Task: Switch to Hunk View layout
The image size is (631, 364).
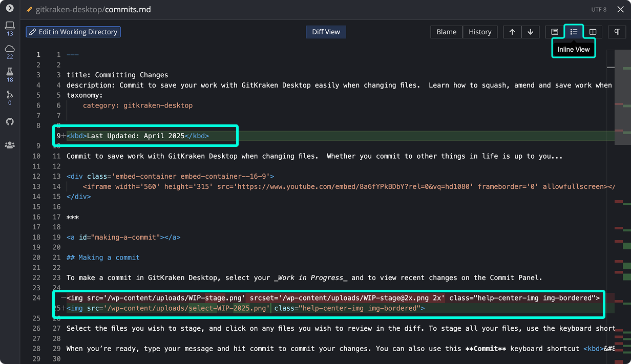Action: pos(555,32)
